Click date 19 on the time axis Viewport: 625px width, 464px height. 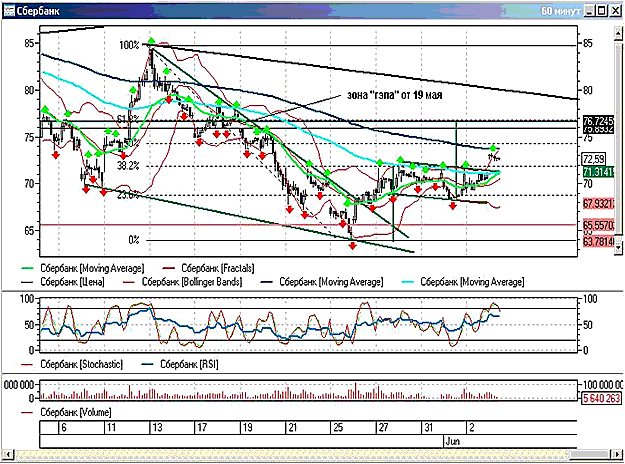pyautogui.click(x=247, y=428)
